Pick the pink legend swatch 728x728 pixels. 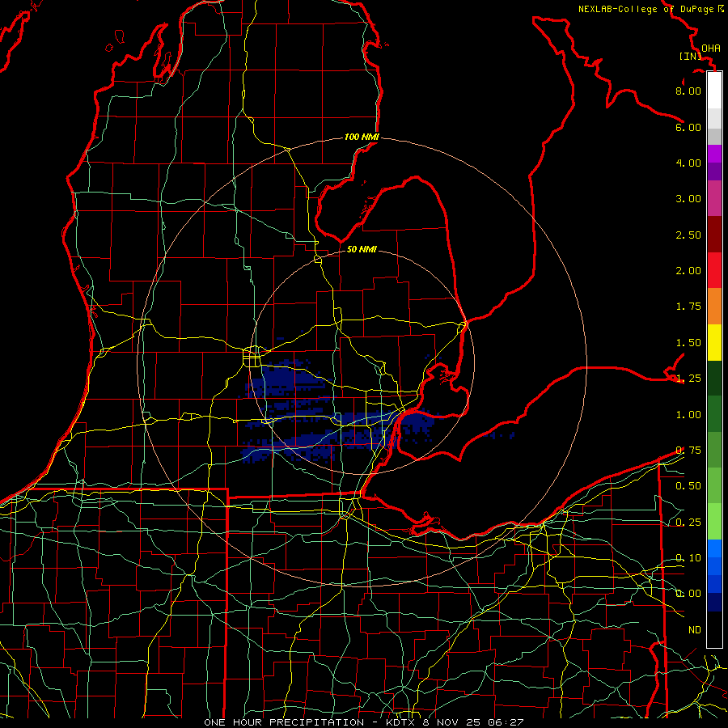pos(714,199)
